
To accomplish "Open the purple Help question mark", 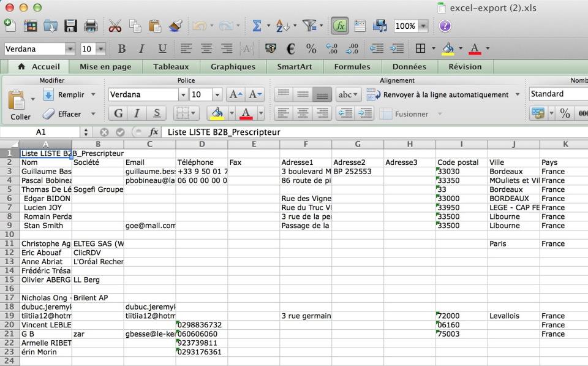I will coord(445,26).
